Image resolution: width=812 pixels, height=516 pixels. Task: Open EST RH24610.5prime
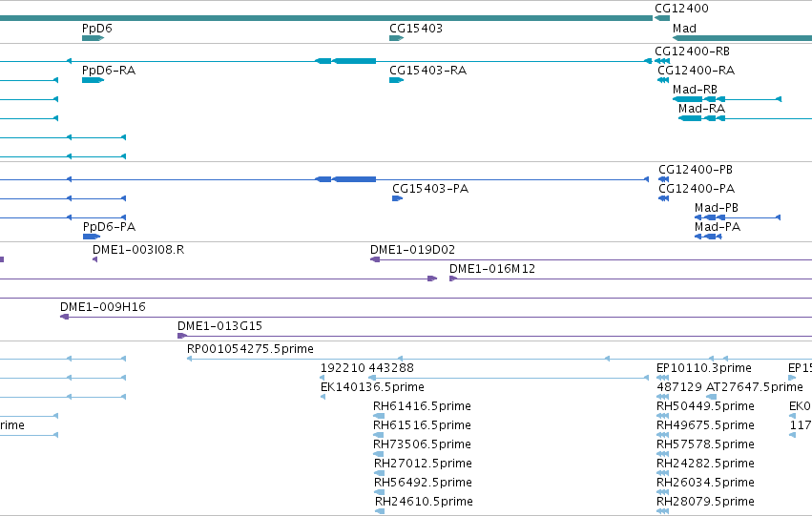click(x=424, y=502)
